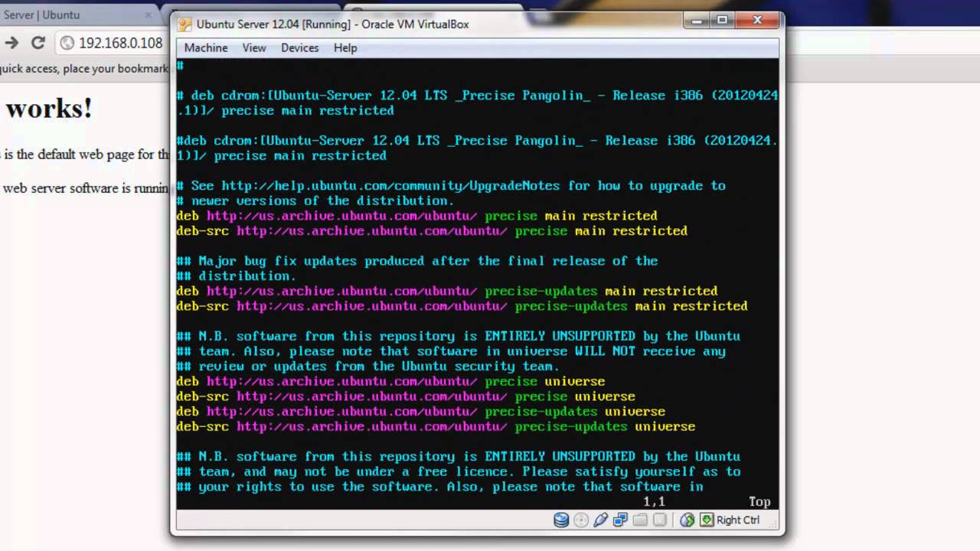Click the 'Top' scroll indicator in the editor
The width and height of the screenshot is (980, 551).
coord(759,501)
